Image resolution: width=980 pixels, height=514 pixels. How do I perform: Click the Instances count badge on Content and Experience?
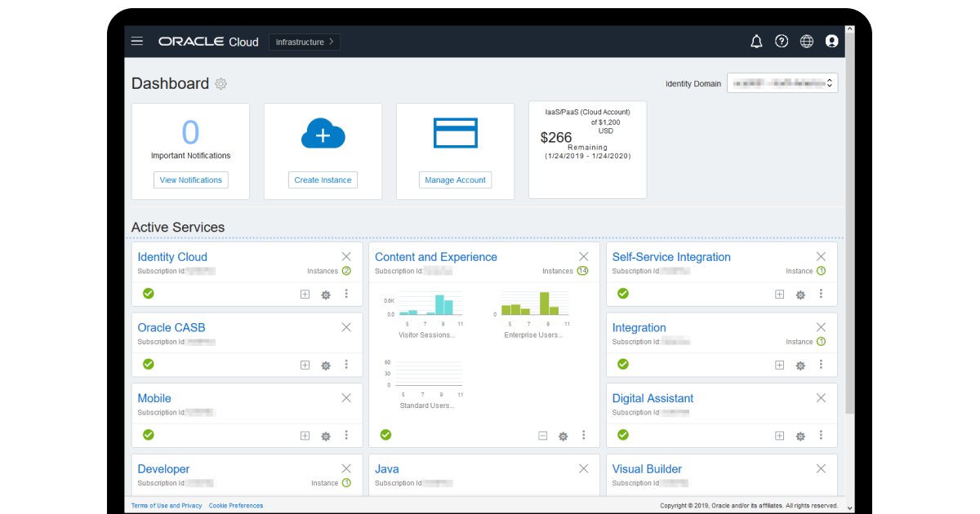[x=584, y=271]
